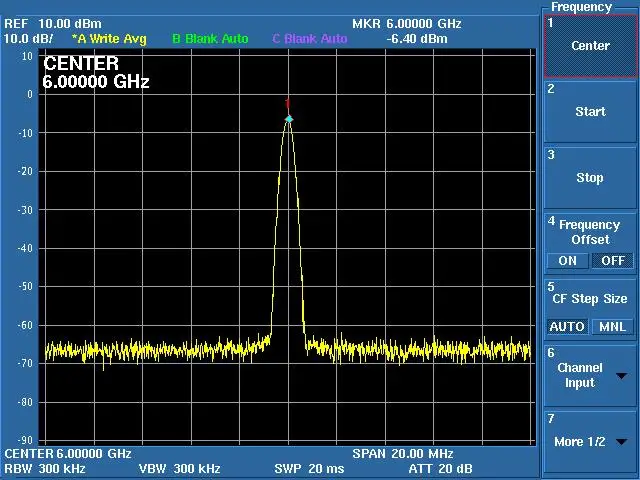Click the 0 axis label

click(30, 95)
